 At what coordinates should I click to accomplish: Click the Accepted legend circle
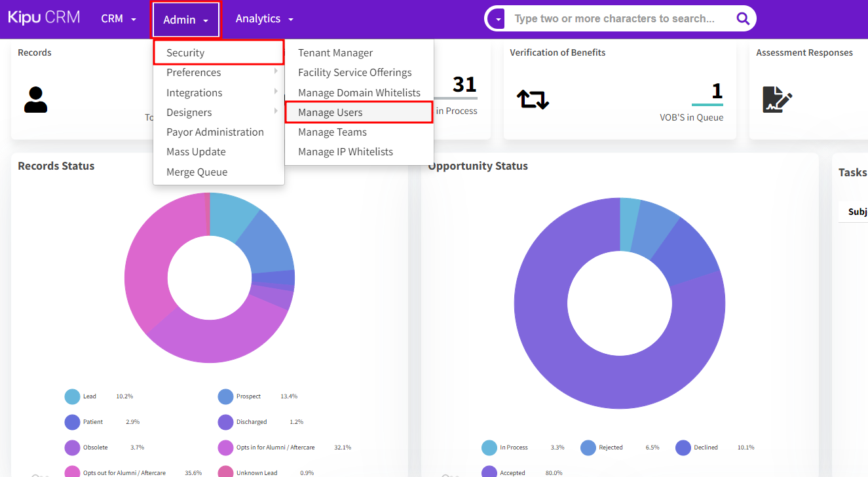point(489,472)
